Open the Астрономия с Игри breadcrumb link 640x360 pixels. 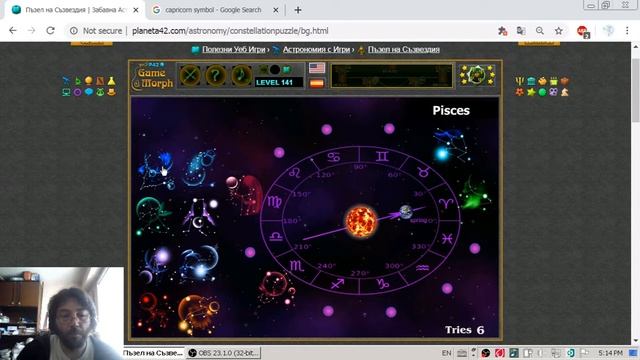pos(316,49)
